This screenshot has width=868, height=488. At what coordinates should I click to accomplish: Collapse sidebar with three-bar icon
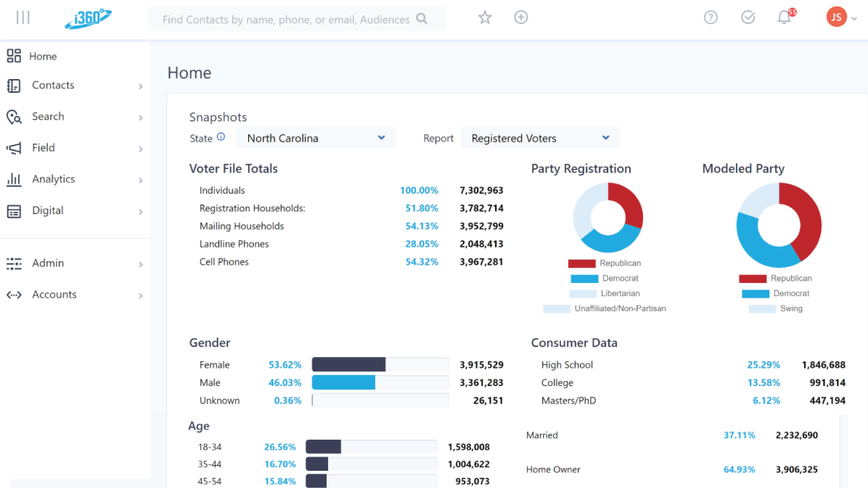point(23,18)
